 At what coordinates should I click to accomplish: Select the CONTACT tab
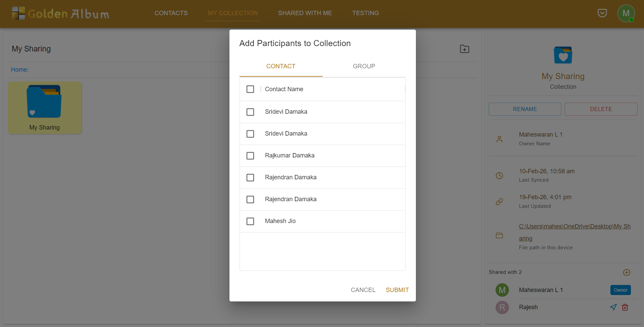(x=281, y=66)
